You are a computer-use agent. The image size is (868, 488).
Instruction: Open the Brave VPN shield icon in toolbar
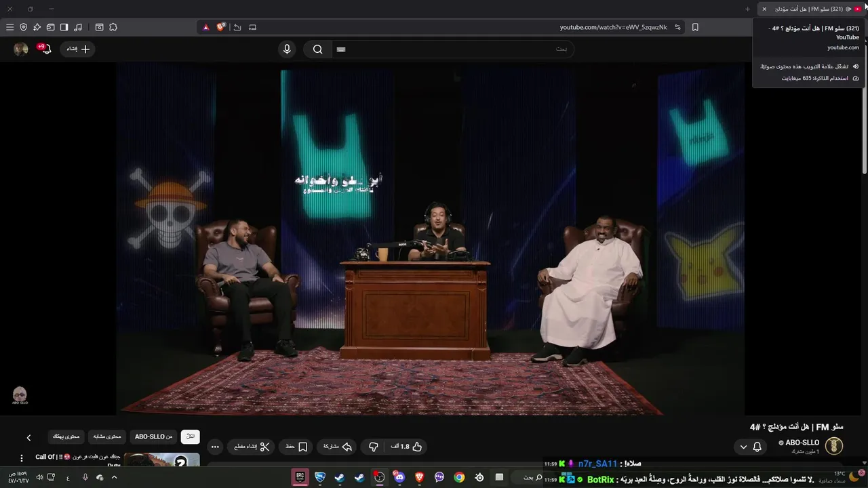24,27
